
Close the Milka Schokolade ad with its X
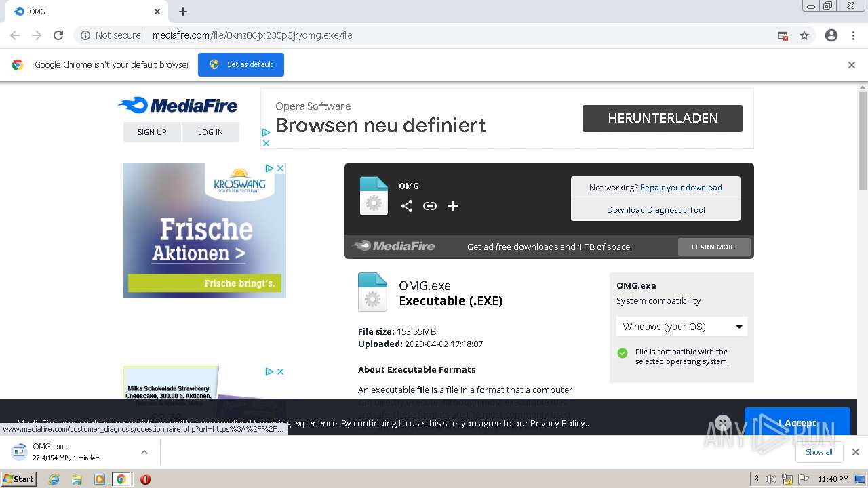(280, 371)
